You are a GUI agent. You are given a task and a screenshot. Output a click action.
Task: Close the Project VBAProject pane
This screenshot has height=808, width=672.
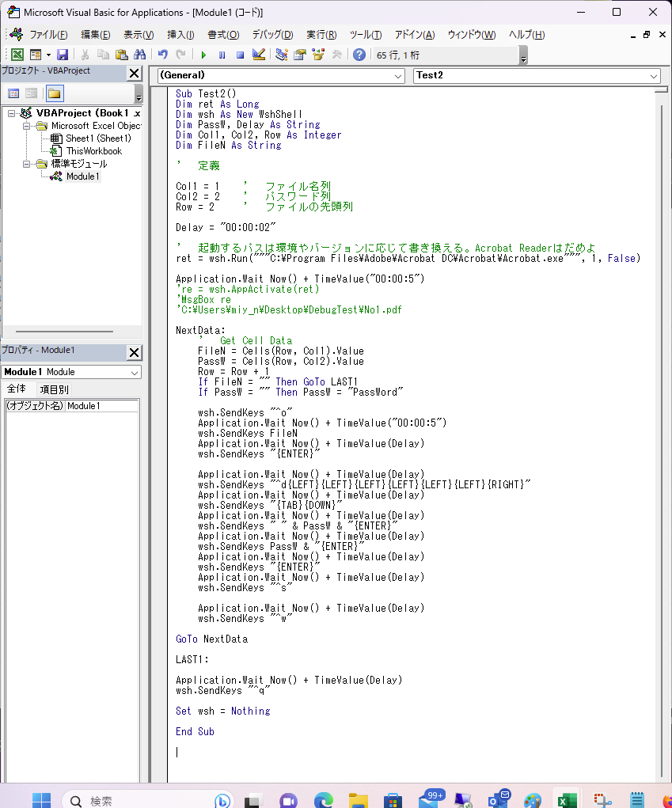(x=134, y=73)
